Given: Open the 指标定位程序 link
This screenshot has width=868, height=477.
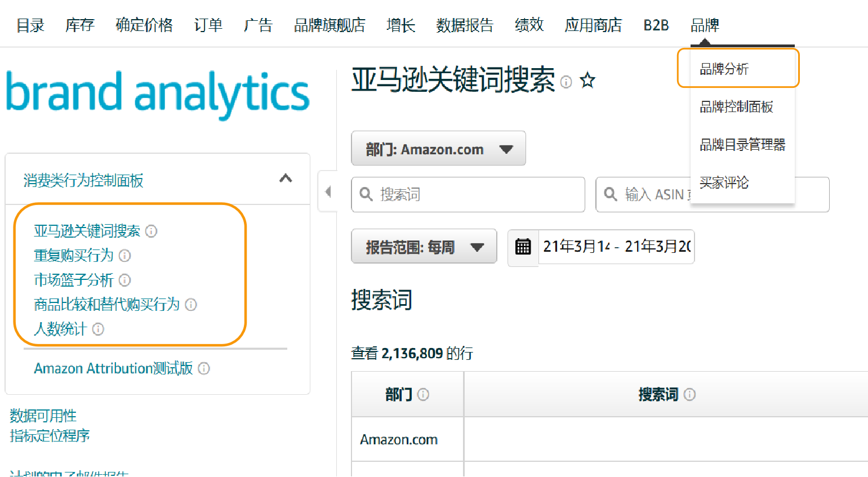Looking at the screenshot, I should coord(50,435).
